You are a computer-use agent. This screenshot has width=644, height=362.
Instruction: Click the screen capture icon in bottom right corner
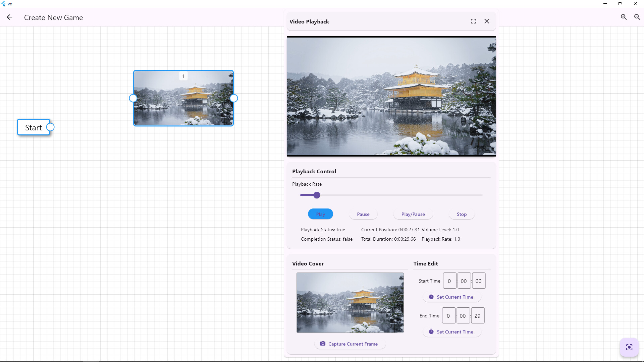pos(629,347)
